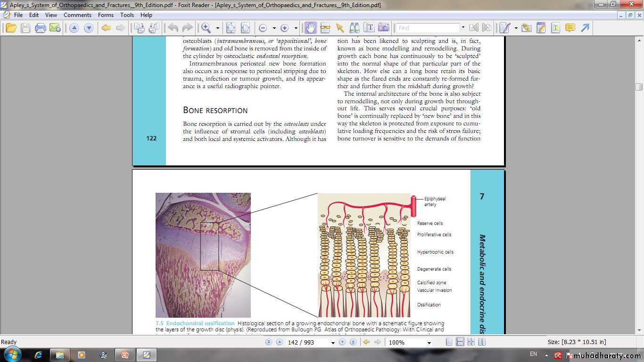Open the 100% zoom level dropdown
Image resolution: width=644 pixels, height=362 pixels.
pyautogui.click(x=429, y=343)
